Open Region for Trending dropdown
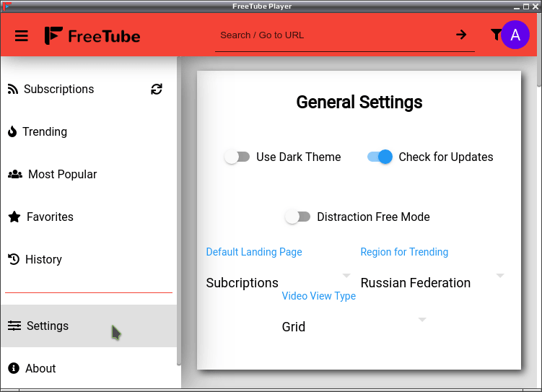Screen dimensions: 542x392 tap(433, 282)
